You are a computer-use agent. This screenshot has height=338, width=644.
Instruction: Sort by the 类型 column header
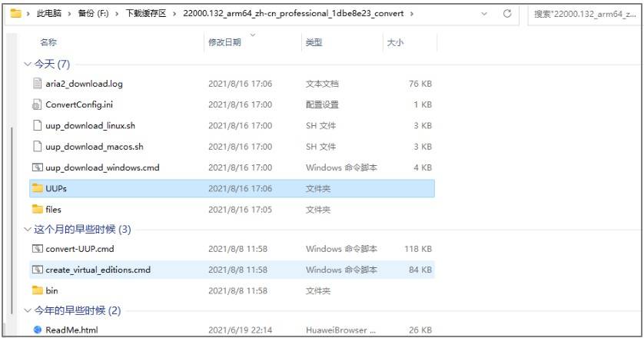[314, 42]
